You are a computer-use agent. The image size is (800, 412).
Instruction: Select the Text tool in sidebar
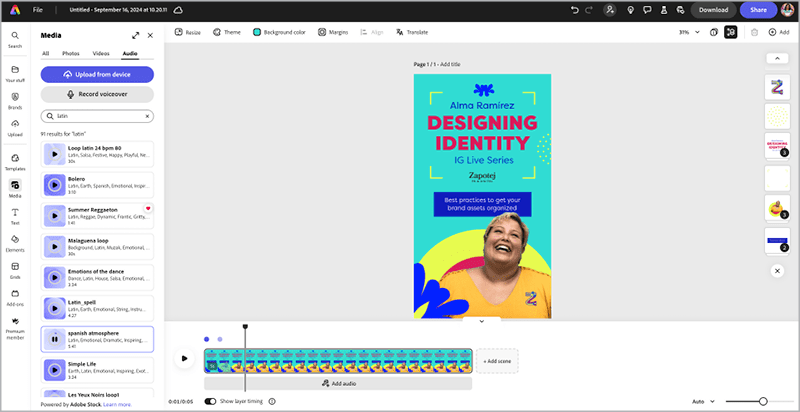click(x=15, y=216)
